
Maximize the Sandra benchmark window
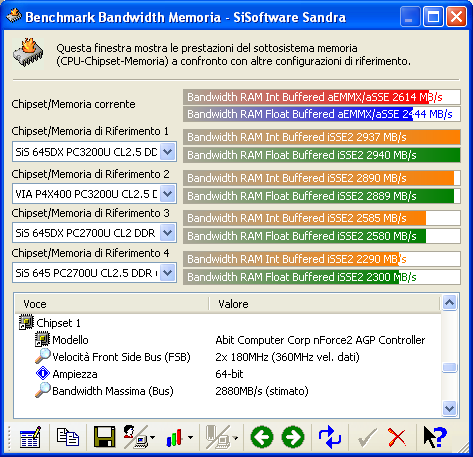point(433,16)
